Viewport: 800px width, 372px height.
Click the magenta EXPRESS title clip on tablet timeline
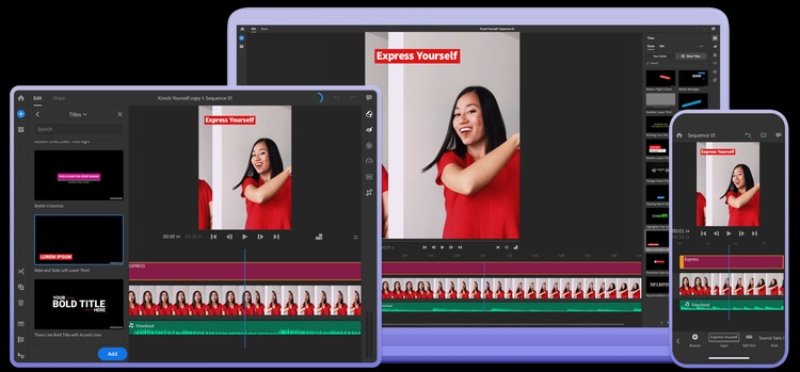point(245,271)
